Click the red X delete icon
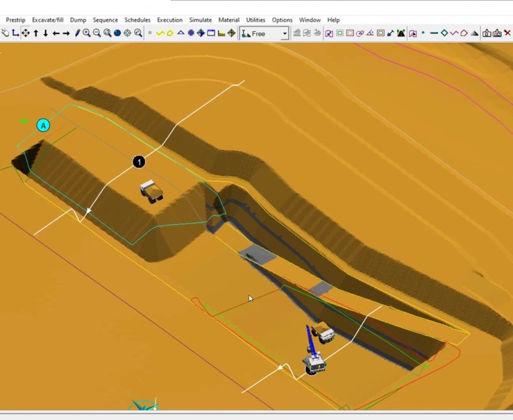The width and height of the screenshot is (513, 420). [508, 33]
